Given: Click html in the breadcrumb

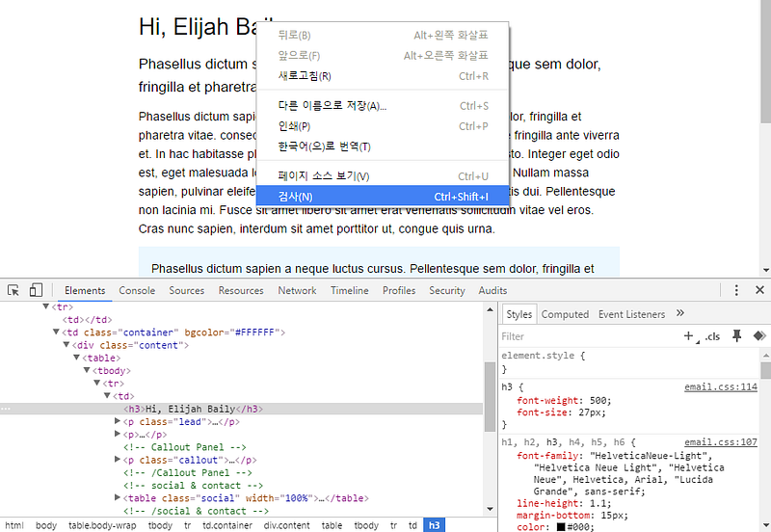Looking at the screenshot, I should coord(14,525).
